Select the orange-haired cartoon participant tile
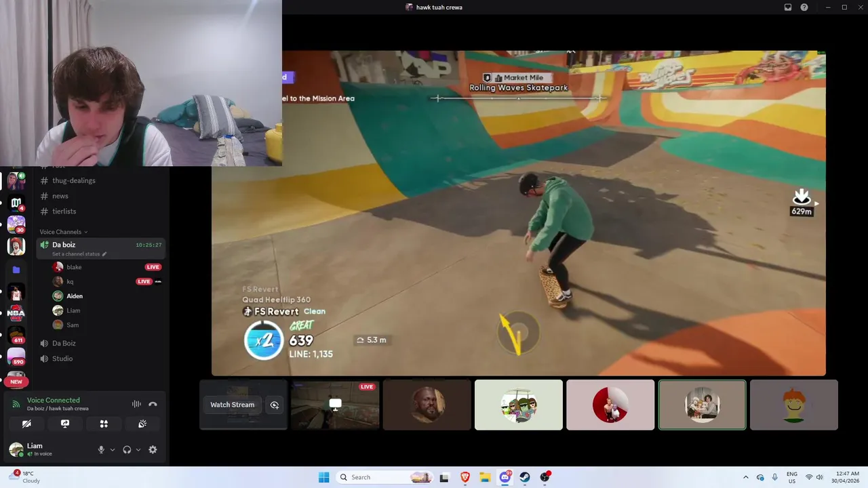The height and width of the screenshot is (488, 868). pyautogui.click(x=794, y=405)
